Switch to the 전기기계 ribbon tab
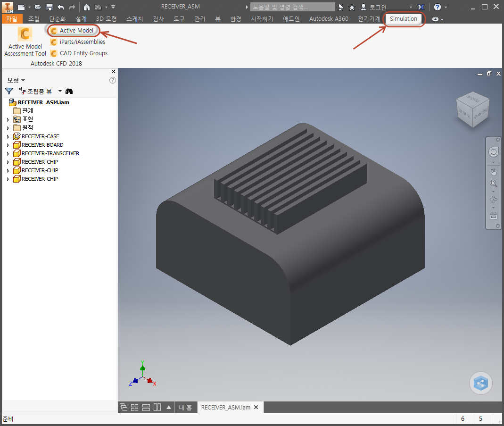This screenshot has height=426, width=504. (x=369, y=19)
